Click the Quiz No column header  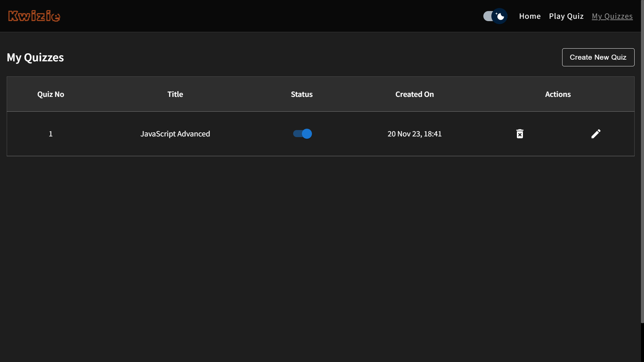(x=51, y=94)
